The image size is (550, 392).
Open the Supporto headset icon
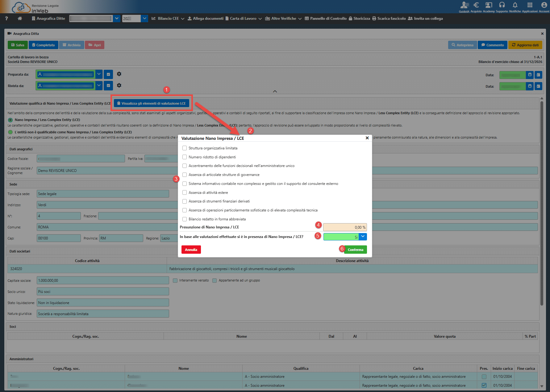[502, 5]
